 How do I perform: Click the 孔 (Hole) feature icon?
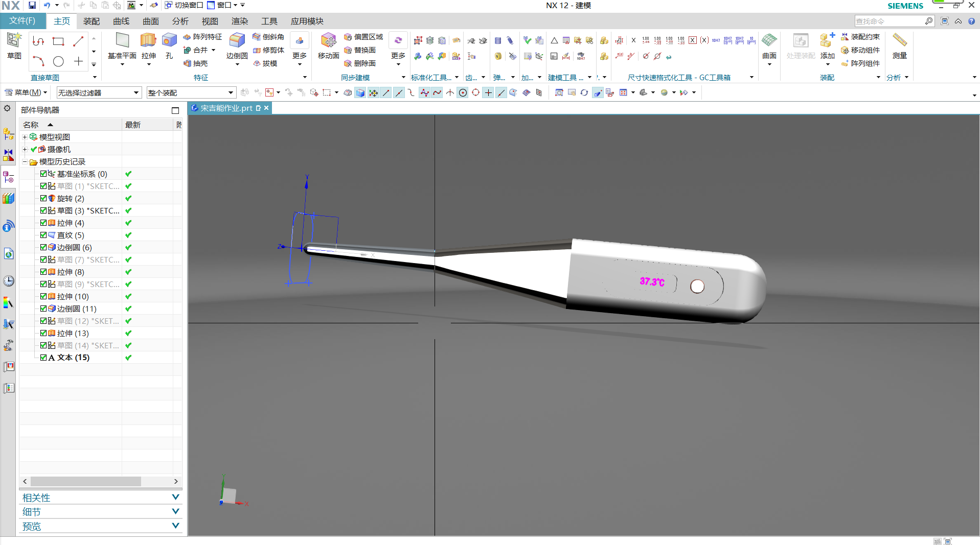coord(169,41)
